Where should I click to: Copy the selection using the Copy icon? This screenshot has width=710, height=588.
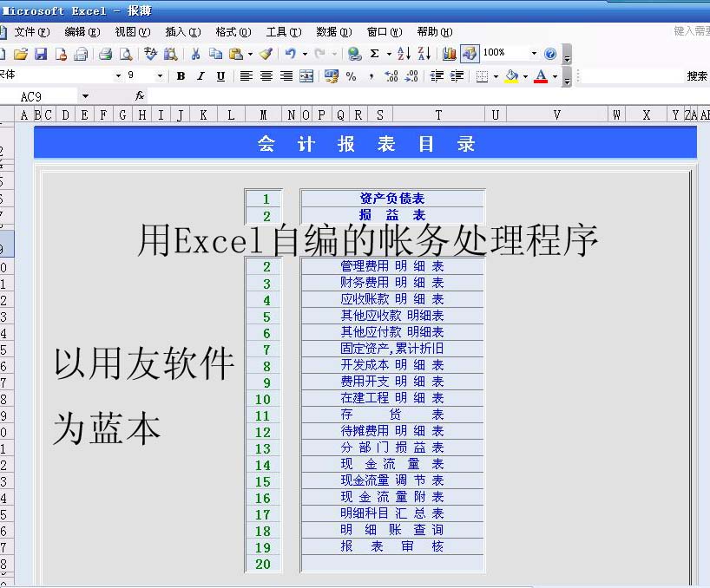(215, 54)
